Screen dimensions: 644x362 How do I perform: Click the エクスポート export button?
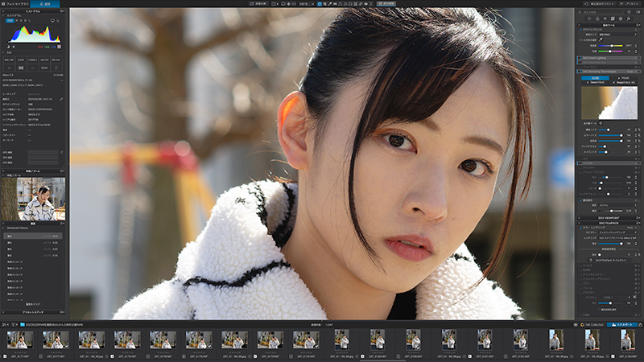[x=621, y=325]
